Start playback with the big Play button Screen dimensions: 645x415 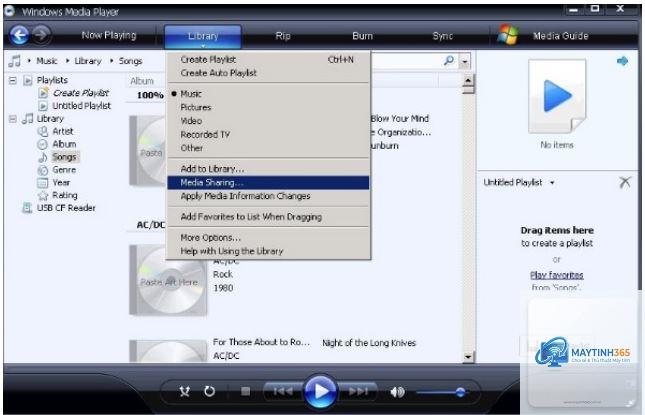click(x=320, y=391)
